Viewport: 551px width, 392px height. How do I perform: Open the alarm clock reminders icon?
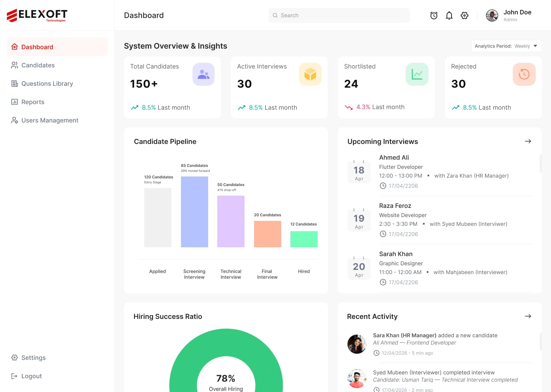click(434, 15)
